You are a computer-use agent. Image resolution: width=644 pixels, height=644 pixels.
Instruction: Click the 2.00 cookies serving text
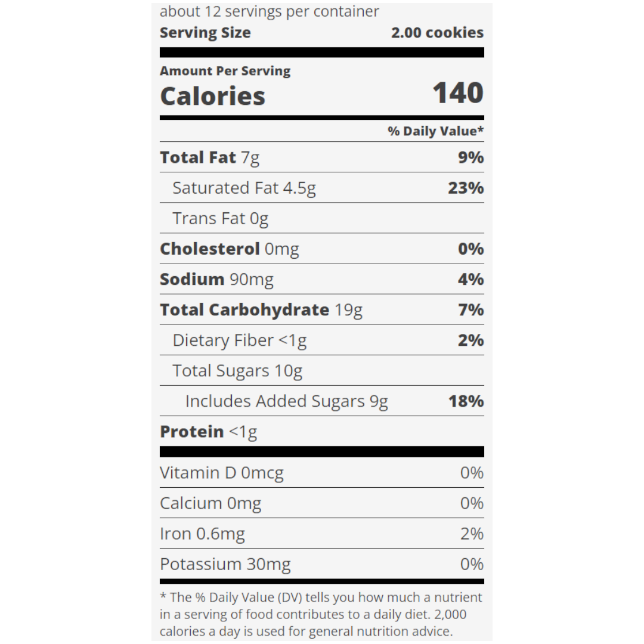[437, 33]
